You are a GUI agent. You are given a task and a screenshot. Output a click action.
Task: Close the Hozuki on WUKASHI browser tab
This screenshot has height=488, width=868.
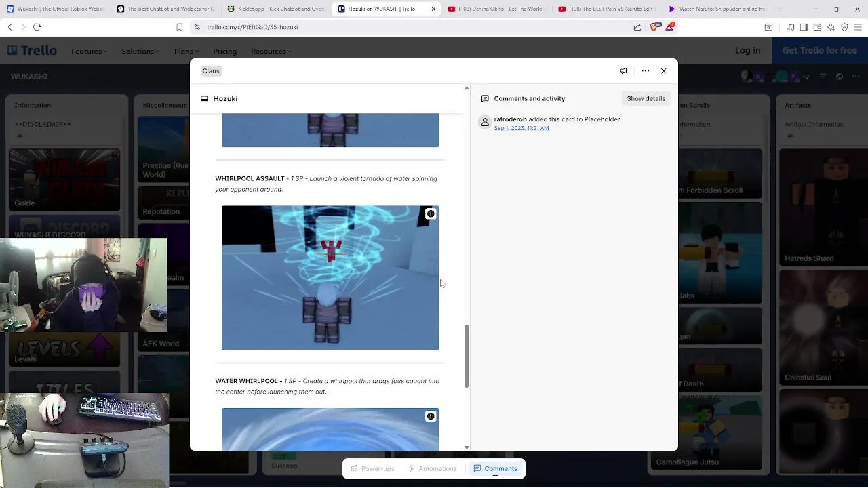(433, 9)
